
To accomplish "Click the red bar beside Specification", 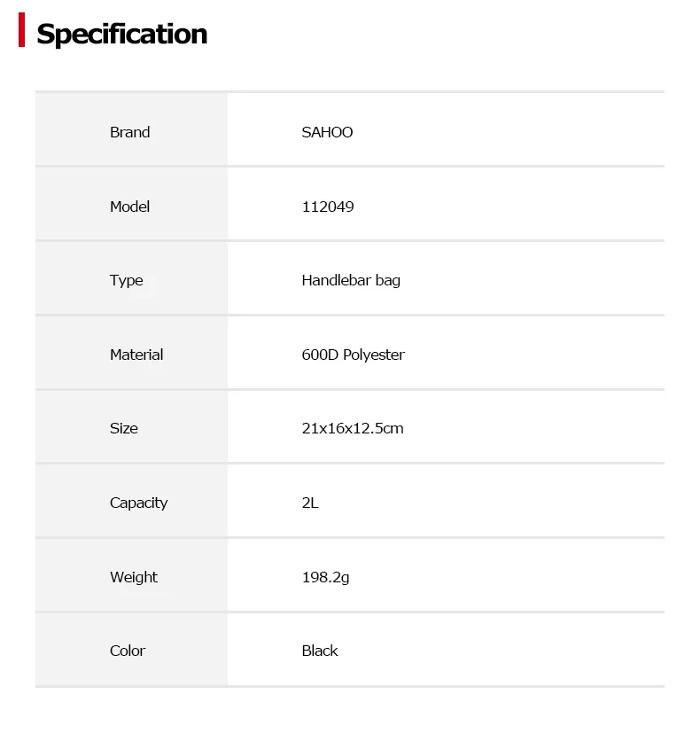I will click(22, 30).
